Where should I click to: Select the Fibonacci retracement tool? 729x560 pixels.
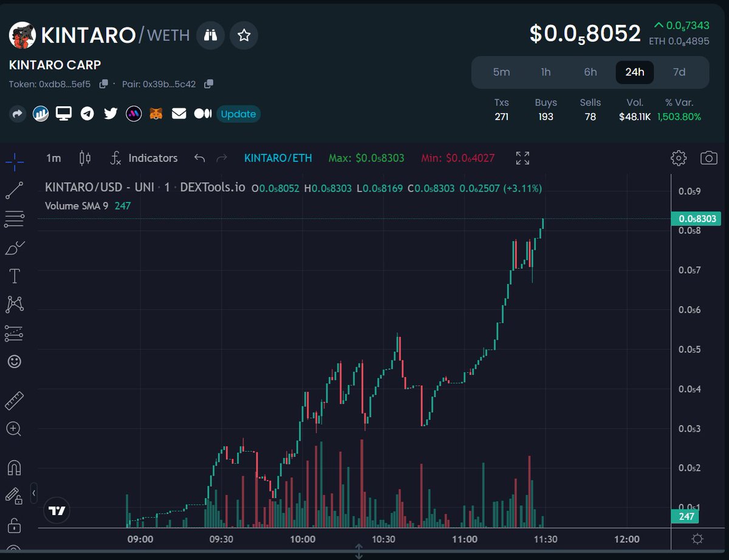[15, 219]
